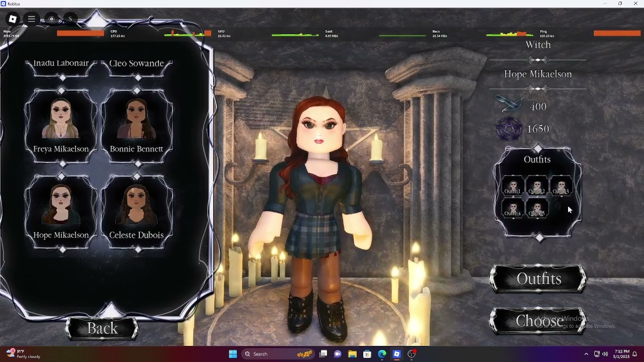Click the Witch category label

(538, 45)
